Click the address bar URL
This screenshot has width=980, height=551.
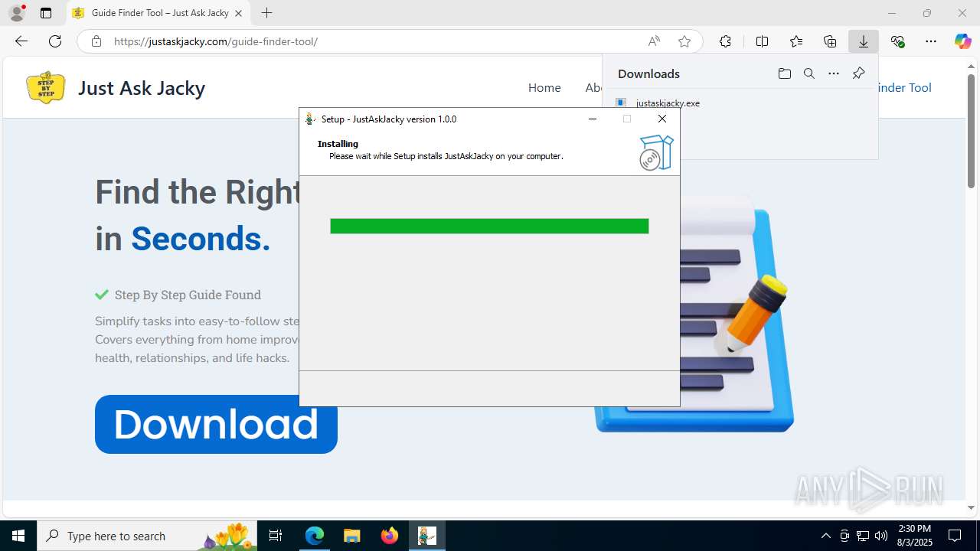click(216, 41)
